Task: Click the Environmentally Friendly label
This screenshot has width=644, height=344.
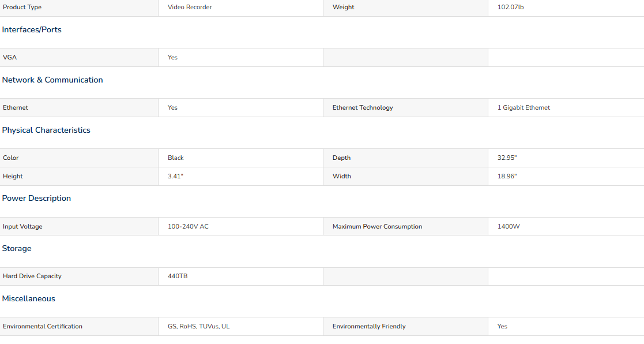Action: coord(369,326)
